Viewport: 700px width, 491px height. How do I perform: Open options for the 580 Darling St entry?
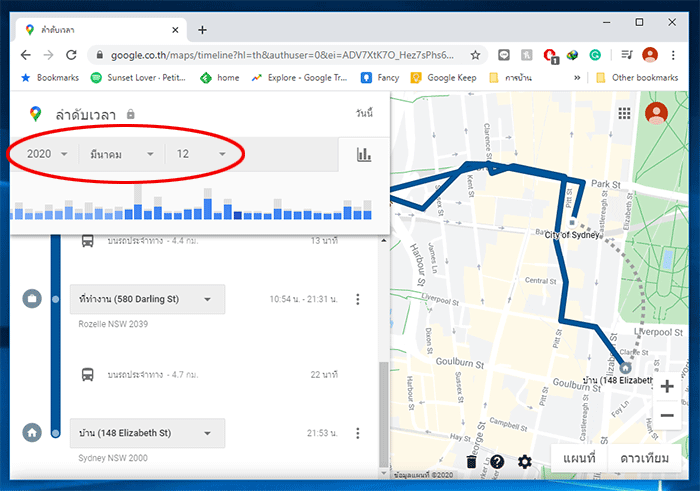pyautogui.click(x=358, y=299)
